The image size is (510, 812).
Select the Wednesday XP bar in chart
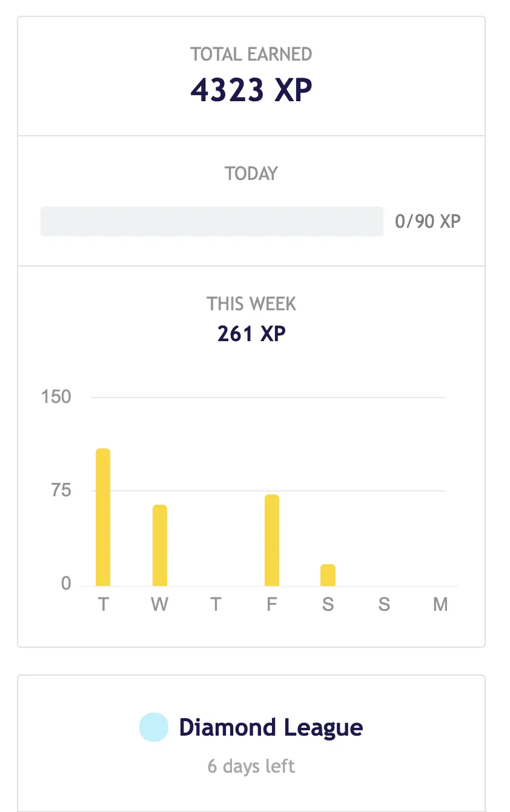159,545
